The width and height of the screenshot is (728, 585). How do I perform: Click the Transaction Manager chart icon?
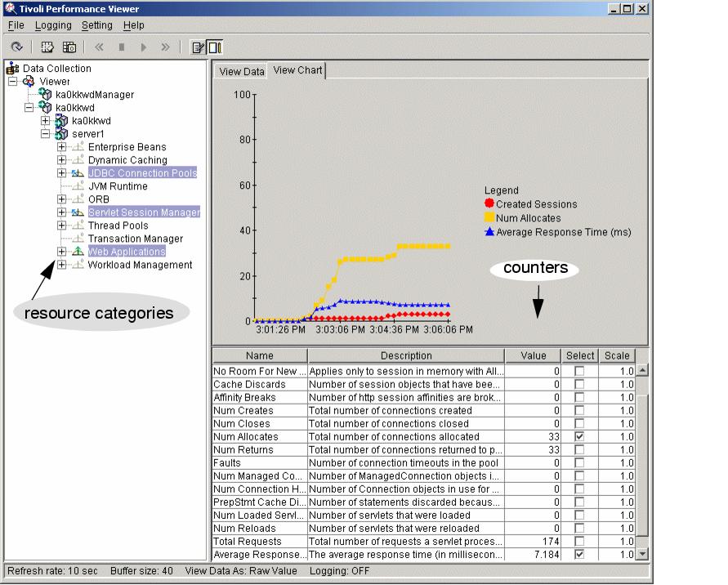78,239
